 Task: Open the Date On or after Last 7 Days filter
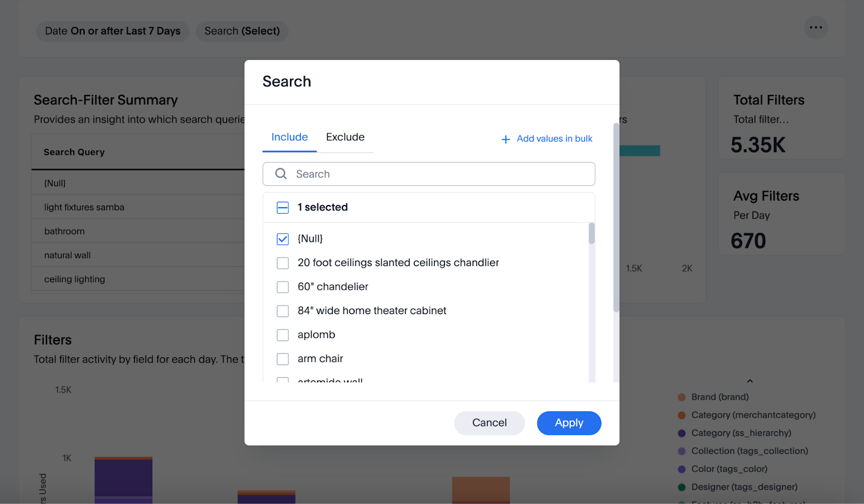112,31
